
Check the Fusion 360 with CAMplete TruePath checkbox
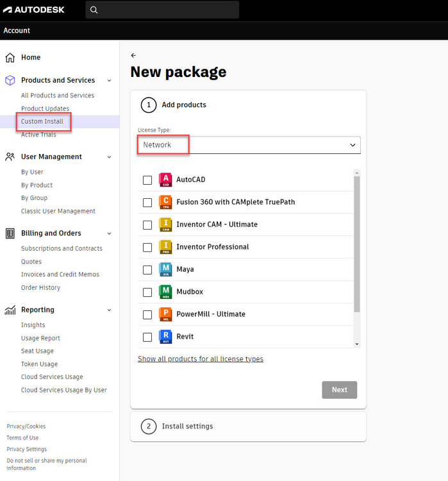point(147,203)
